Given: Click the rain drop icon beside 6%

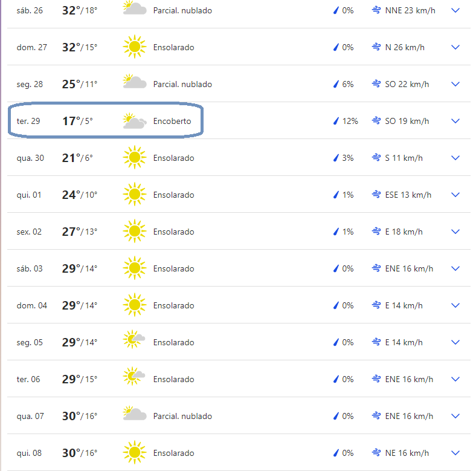Looking at the screenshot, I should pos(336,84).
